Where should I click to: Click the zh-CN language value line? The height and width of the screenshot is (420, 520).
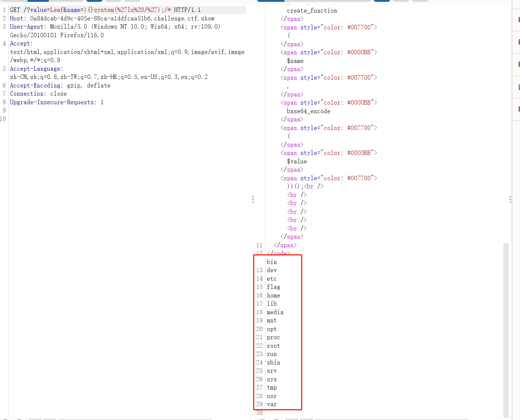(109, 77)
